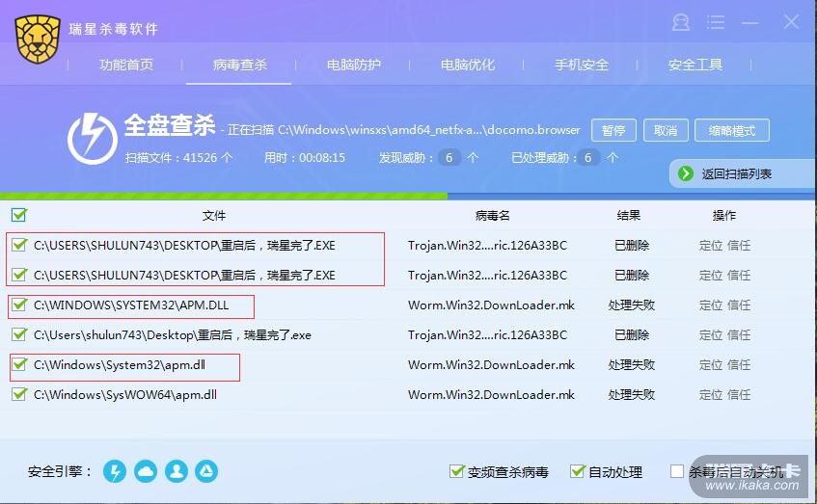
Task: Click 返回扫描列表 button
Action: (742, 173)
